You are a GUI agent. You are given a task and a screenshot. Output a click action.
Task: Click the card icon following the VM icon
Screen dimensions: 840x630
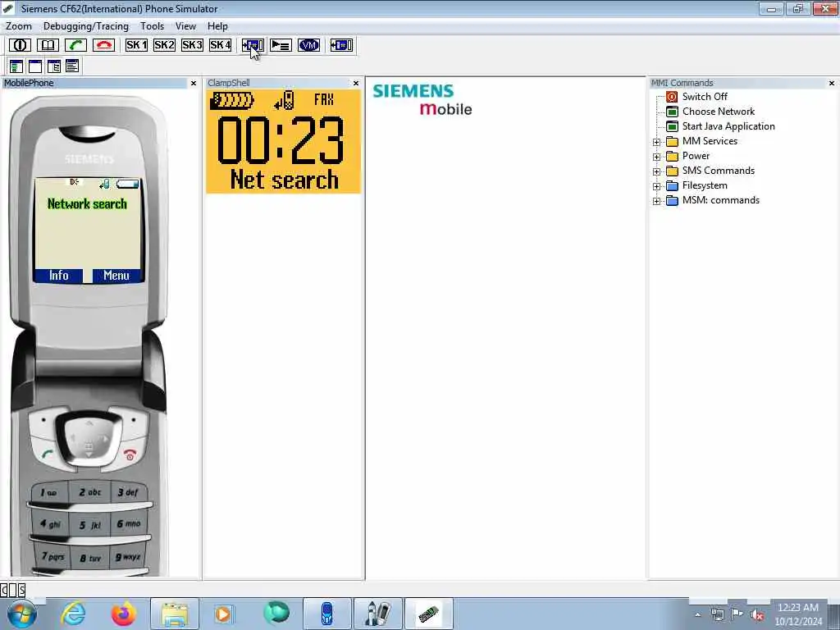pos(341,45)
